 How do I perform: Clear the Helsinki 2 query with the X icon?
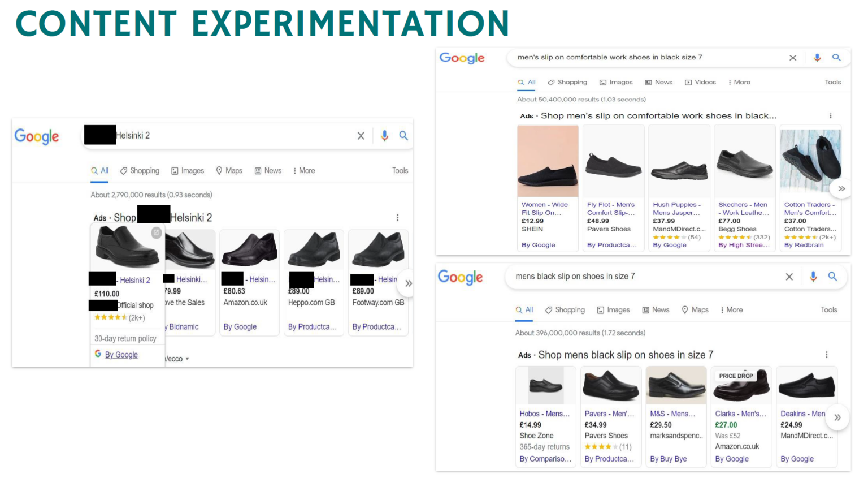coord(361,136)
